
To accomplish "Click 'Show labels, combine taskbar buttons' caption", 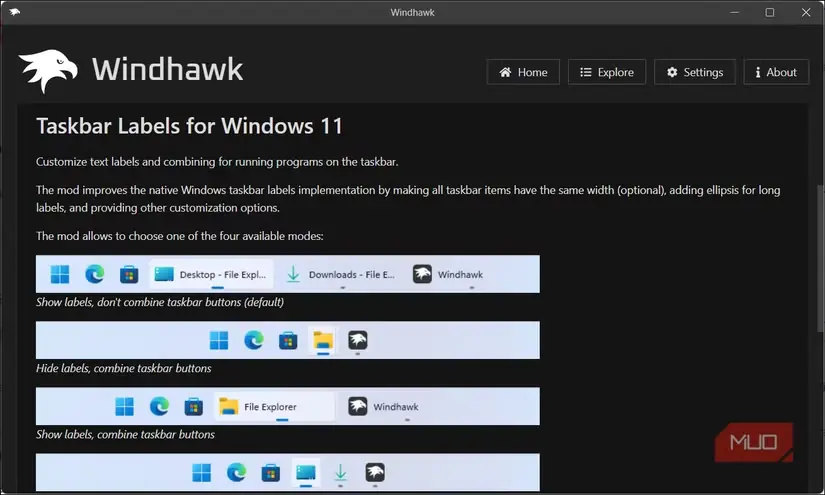I will click(125, 435).
